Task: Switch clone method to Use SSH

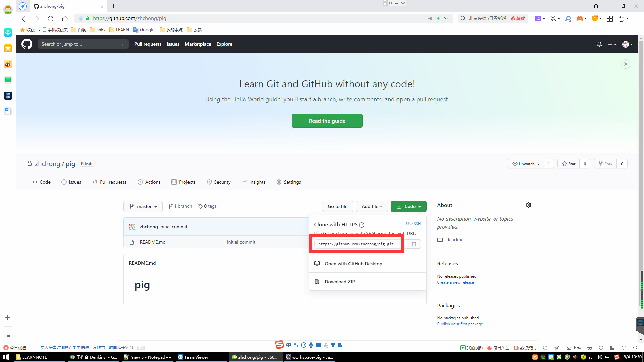Action: click(x=413, y=224)
